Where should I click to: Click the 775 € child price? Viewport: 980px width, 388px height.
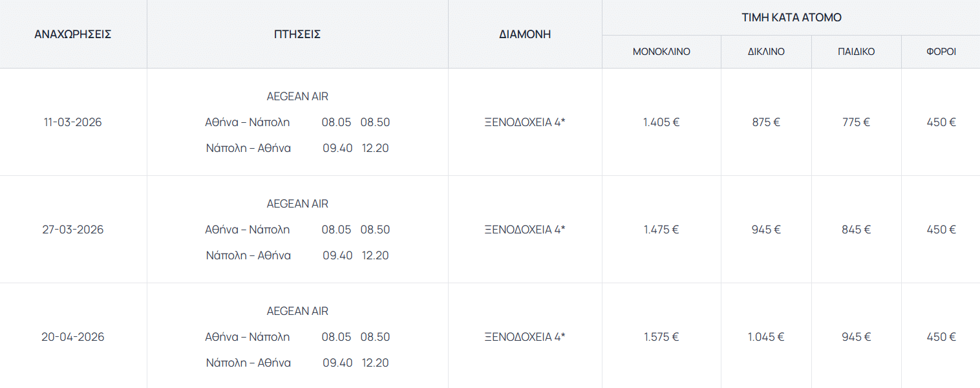[x=856, y=122]
